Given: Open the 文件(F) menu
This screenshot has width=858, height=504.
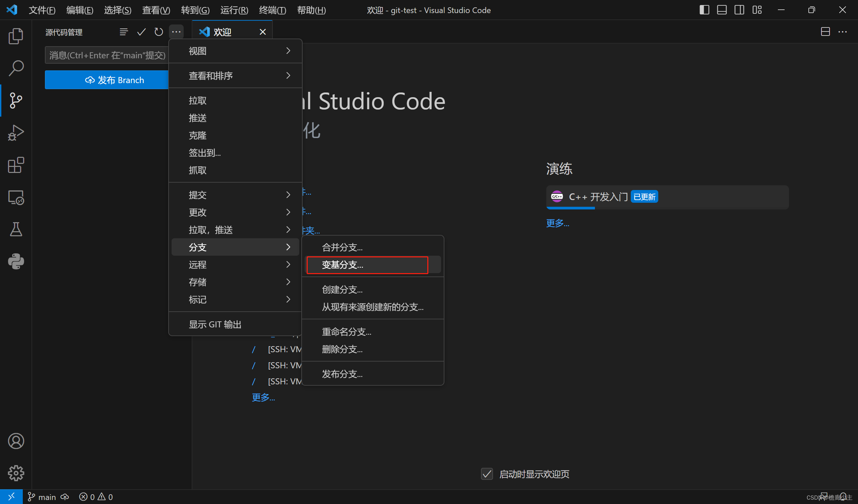Looking at the screenshot, I should tap(42, 10).
